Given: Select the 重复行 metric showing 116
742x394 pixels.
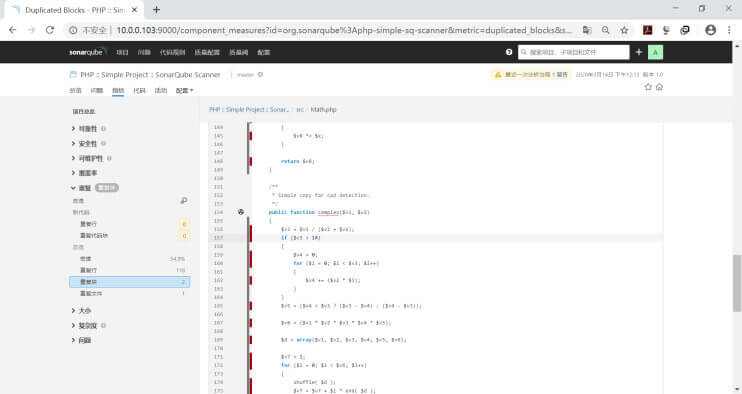Looking at the screenshot, I should pyautogui.click(x=130, y=270).
